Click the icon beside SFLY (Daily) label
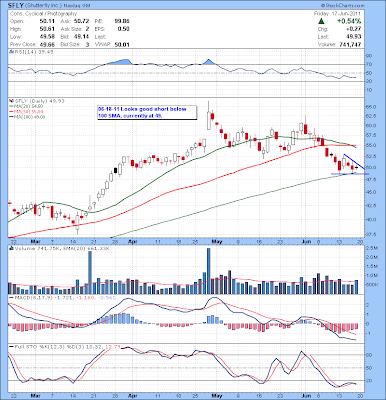The height and width of the screenshot is (400, 386). 10,101
